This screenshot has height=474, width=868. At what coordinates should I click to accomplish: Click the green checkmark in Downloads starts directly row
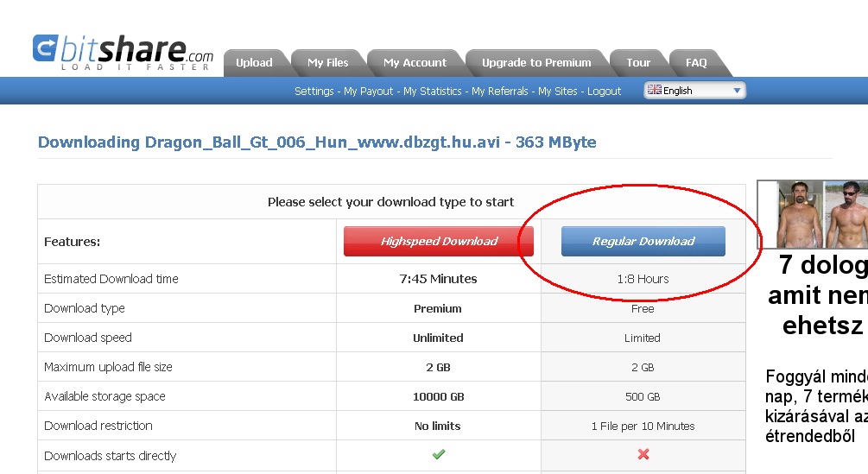[439, 455]
